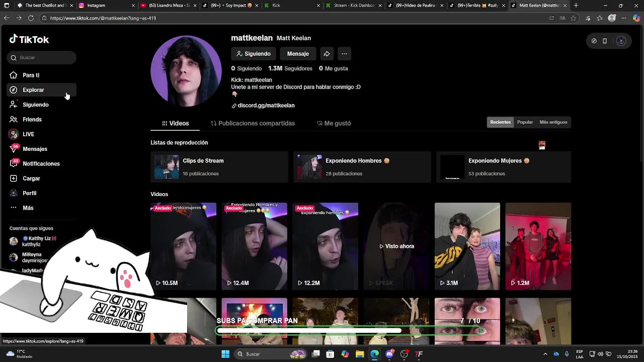Open the Clips de Stream playlist

pos(219,167)
